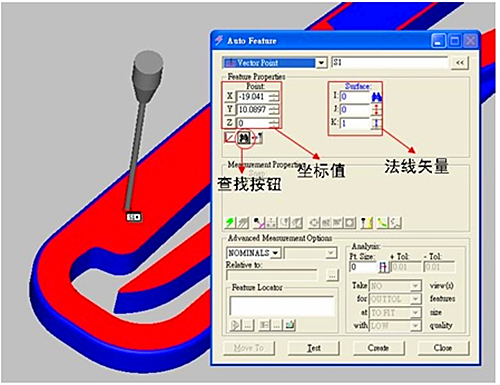Toggle the green lightning Measure Now icon
This screenshot has width=500, height=385.
pyautogui.click(x=230, y=223)
